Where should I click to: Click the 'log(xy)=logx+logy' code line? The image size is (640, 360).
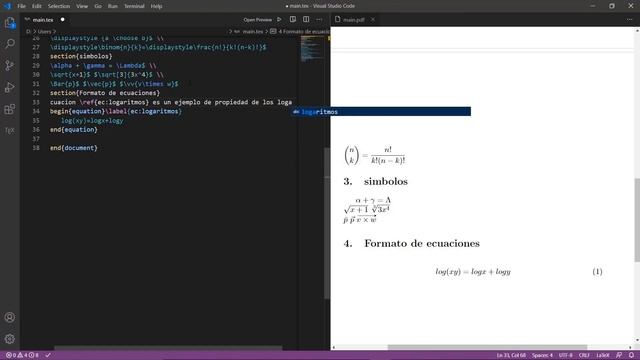coord(92,121)
